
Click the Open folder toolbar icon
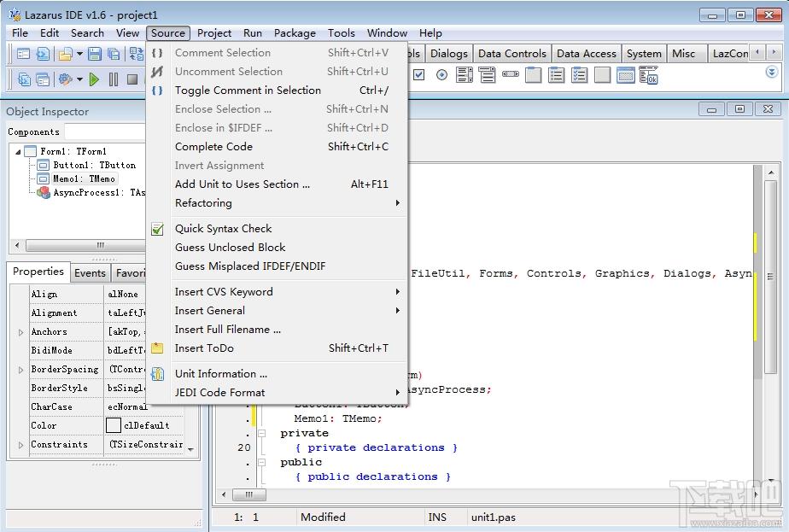(65, 53)
